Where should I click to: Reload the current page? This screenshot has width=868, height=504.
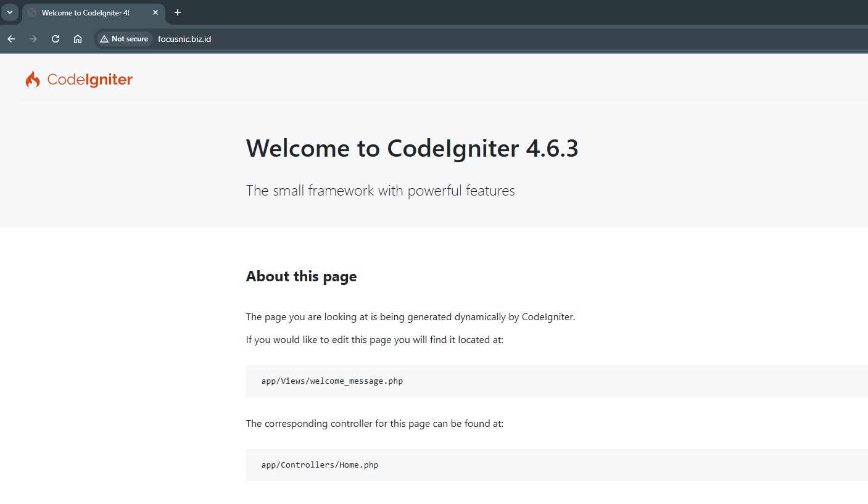(56, 39)
